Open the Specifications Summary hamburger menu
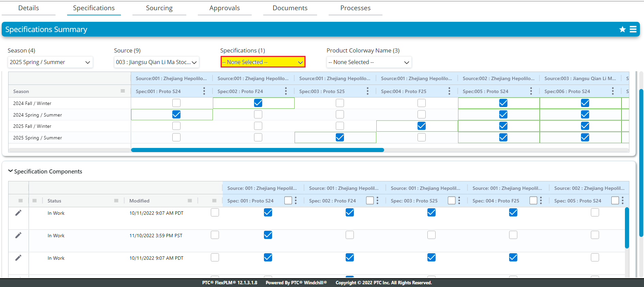The width and height of the screenshot is (644, 287). coord(633,29)
